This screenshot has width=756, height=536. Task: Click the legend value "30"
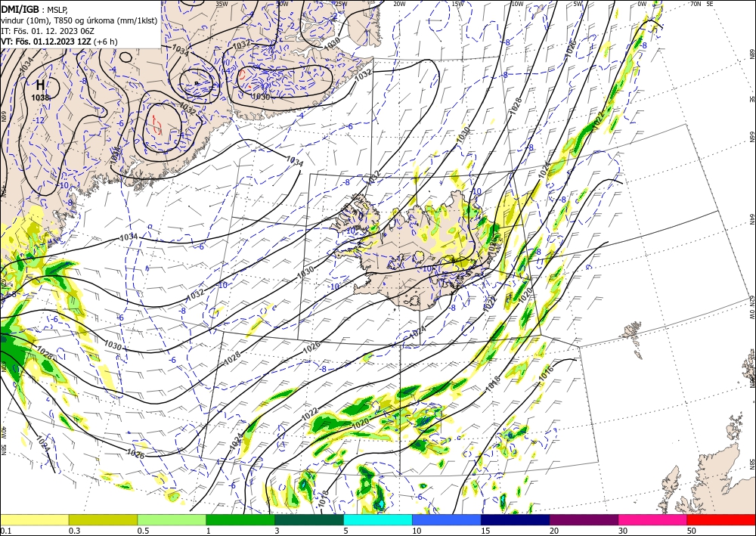623,531
